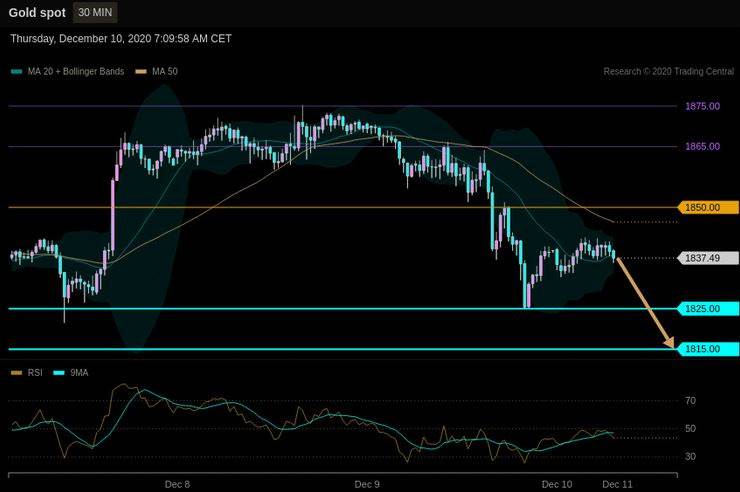This screenshot has width=740, height=492.
Task: Click the MA 50 legend label
Action: pos(165,72)
